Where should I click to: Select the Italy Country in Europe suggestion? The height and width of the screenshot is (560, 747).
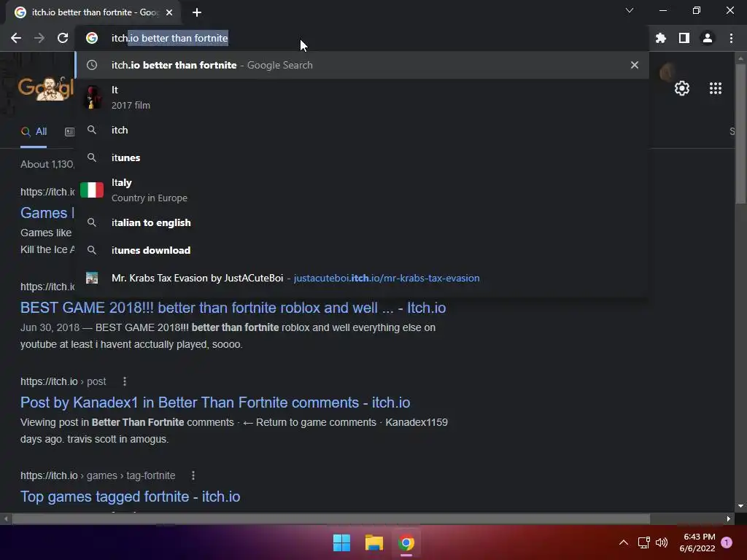click(362, 190)
